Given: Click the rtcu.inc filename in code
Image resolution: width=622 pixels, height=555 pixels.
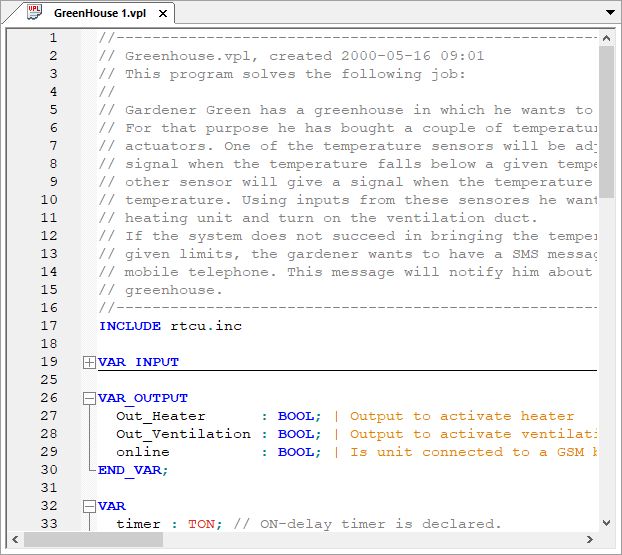Looking at the screenshot, I should point(205,326).
